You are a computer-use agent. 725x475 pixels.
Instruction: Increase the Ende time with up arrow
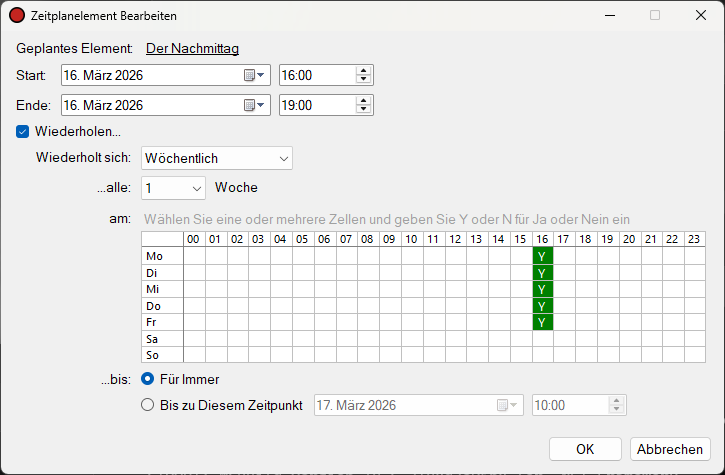tap(363, 101)
